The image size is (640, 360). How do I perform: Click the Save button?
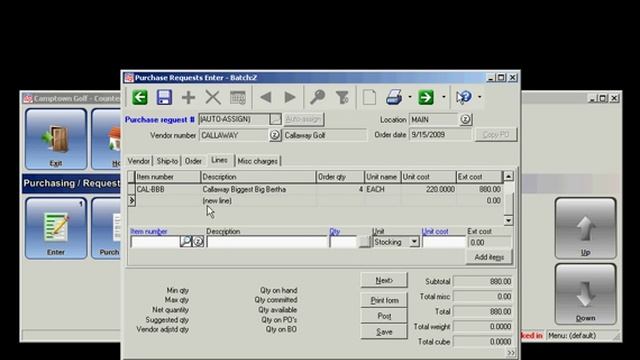click(384, 332)
